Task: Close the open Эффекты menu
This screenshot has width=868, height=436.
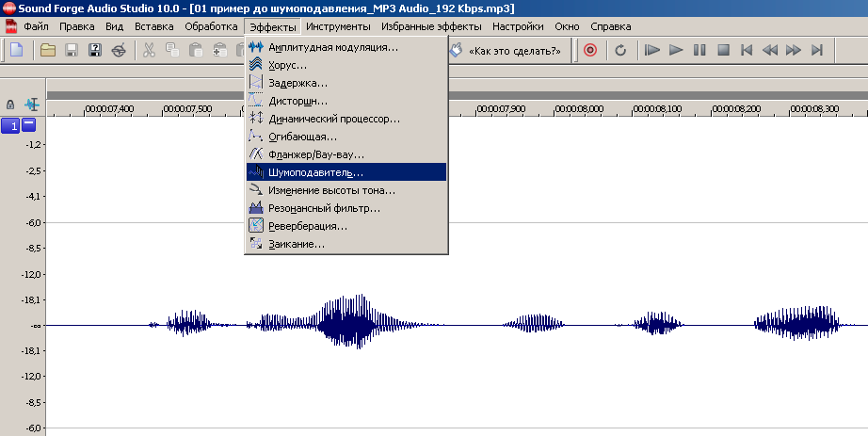Action: (x=272, y=26)
